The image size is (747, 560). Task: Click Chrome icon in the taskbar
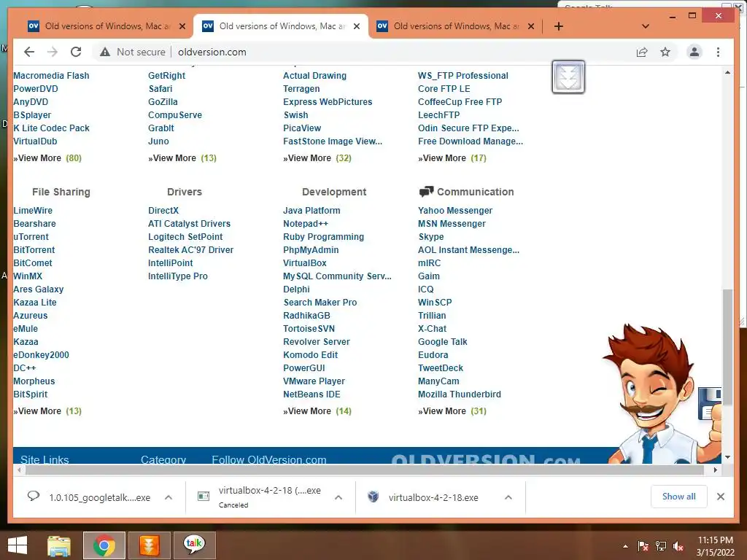click(104, 545)
